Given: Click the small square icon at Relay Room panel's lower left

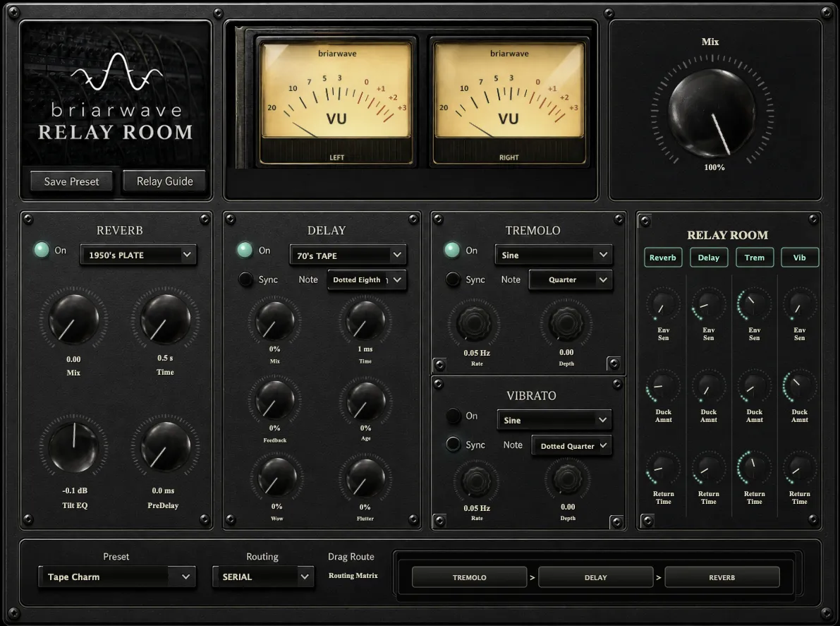Looking at the screenshot, I should (647, 520).
